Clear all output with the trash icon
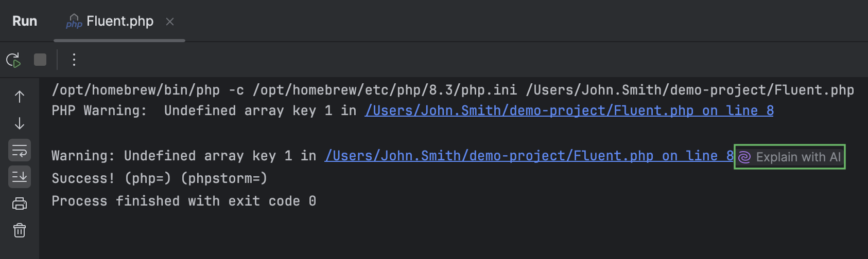Viewport: 868px width, 259px height. [x=20, y=230]
